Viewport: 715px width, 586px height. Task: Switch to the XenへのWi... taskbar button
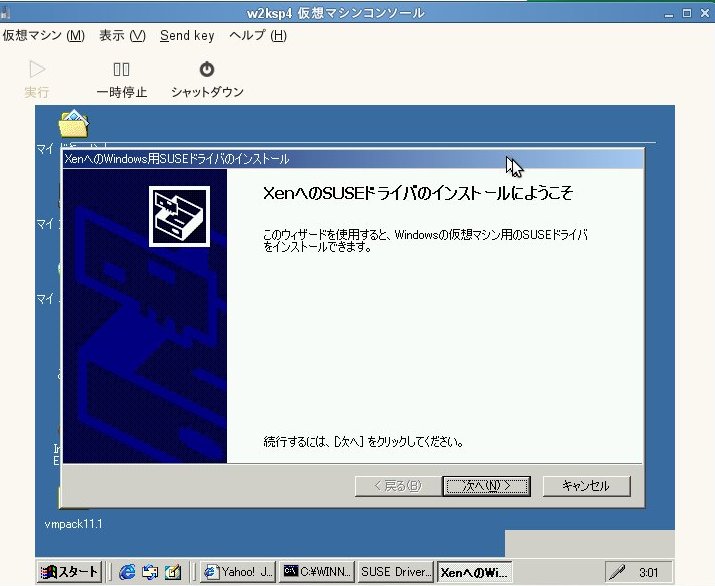(474, 572)
